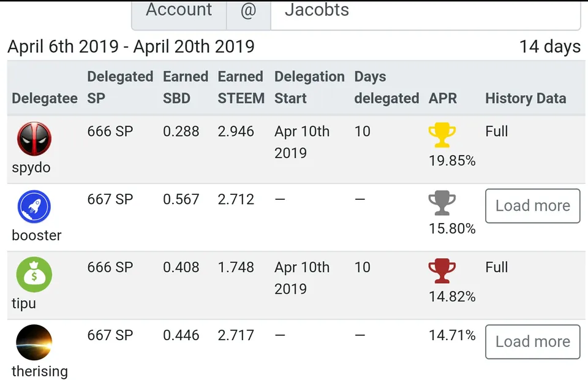Focus the Jacobts account name input
Image resolution: width=588 pixels, height=380 pixels.
[426, 11]
